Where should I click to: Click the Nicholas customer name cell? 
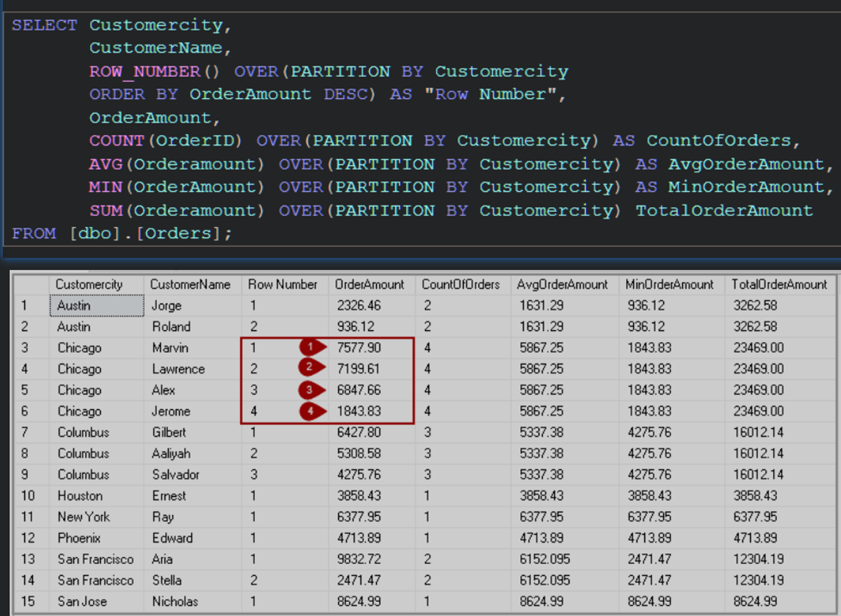point(193,601)
